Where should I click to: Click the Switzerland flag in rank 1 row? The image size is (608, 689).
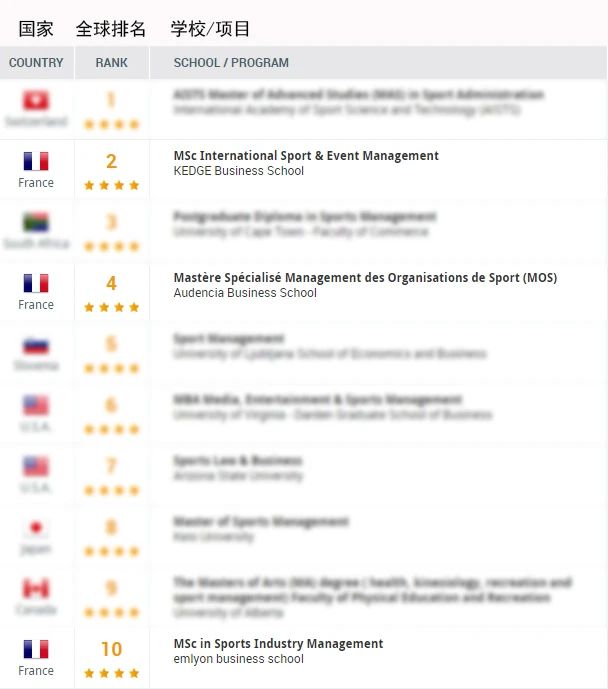[x=36, y=100]
